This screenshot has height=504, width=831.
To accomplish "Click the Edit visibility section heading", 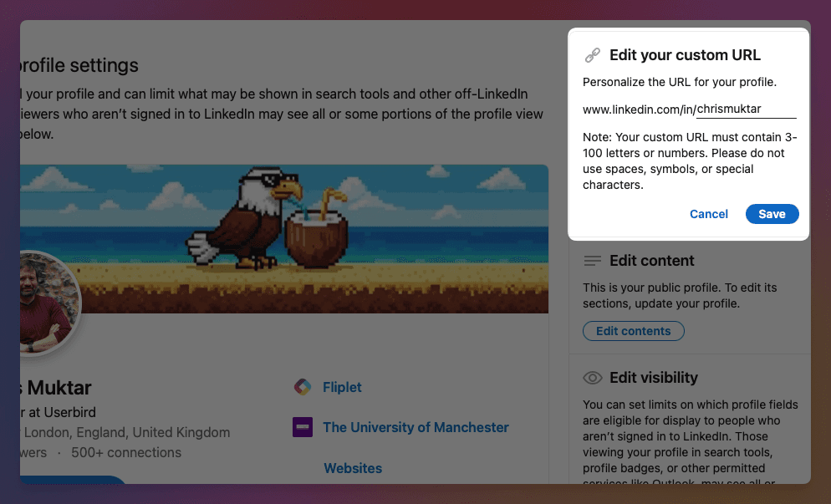I will tap(655, 377).
